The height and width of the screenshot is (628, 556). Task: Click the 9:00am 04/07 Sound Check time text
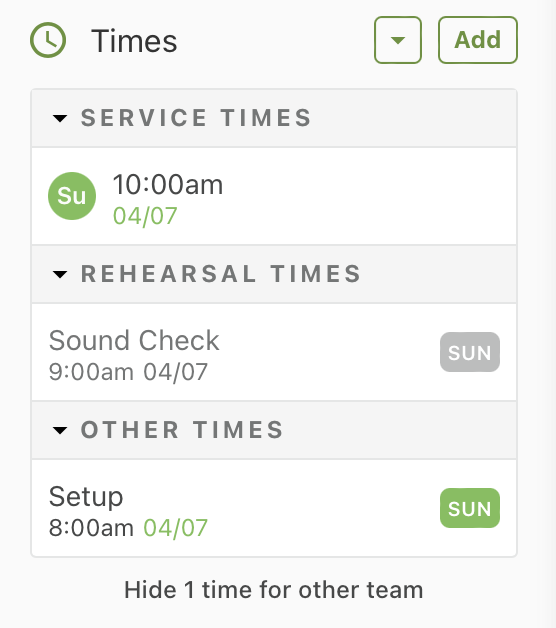pyautogui.click(x=128, y=372)
